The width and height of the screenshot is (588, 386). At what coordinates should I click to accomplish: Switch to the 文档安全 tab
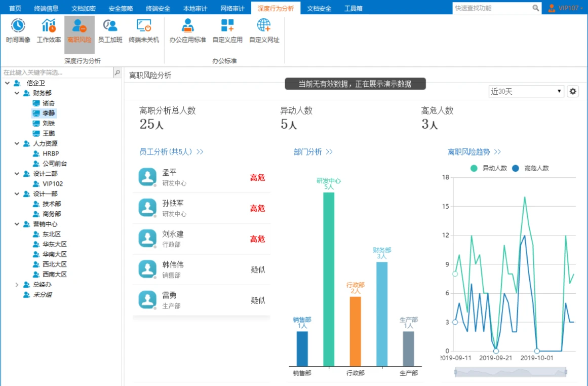[319, 8]
